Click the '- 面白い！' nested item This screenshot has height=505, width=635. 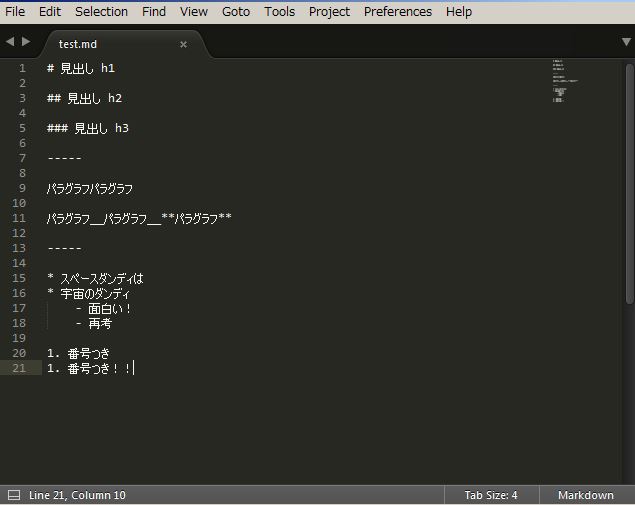(x=103, y=309)
